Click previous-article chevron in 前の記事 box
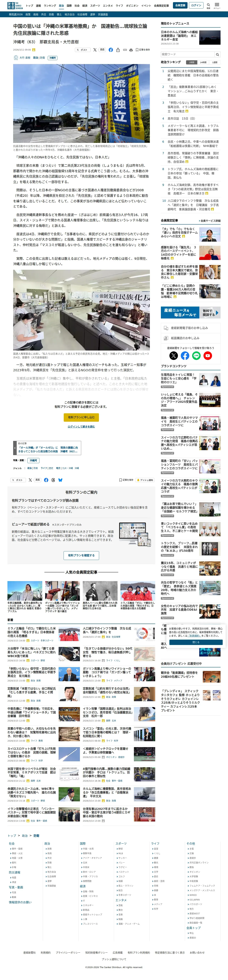This screenshot has width=228, height=980. click(x=15, y=448)
